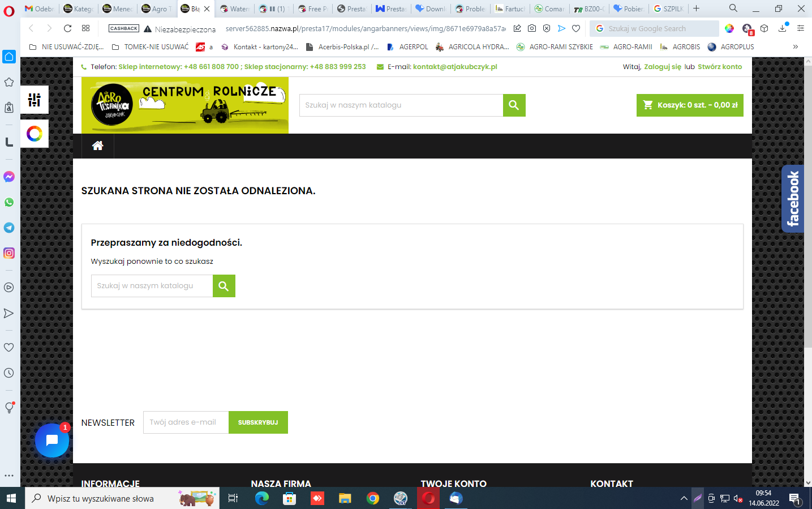Open the browser downloads icon
Screen dimensions: 812x509
(783, 28)
